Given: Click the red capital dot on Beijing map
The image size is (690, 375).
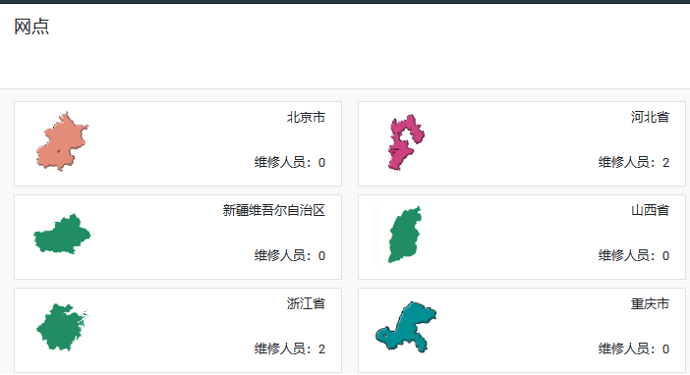Looking at the screenshot, I should point(59,151).
